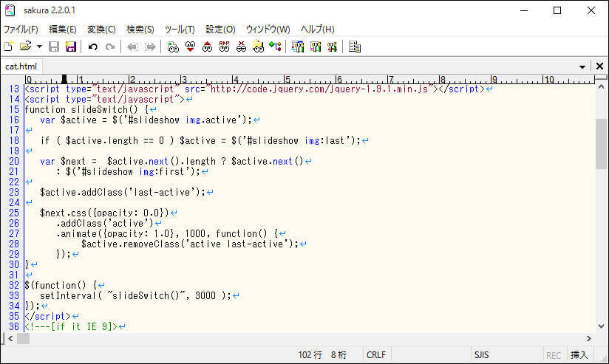Click the ruler mark labeled 5
The height and width of the screenshot is (364, 609).
click(x=287, y=80)
